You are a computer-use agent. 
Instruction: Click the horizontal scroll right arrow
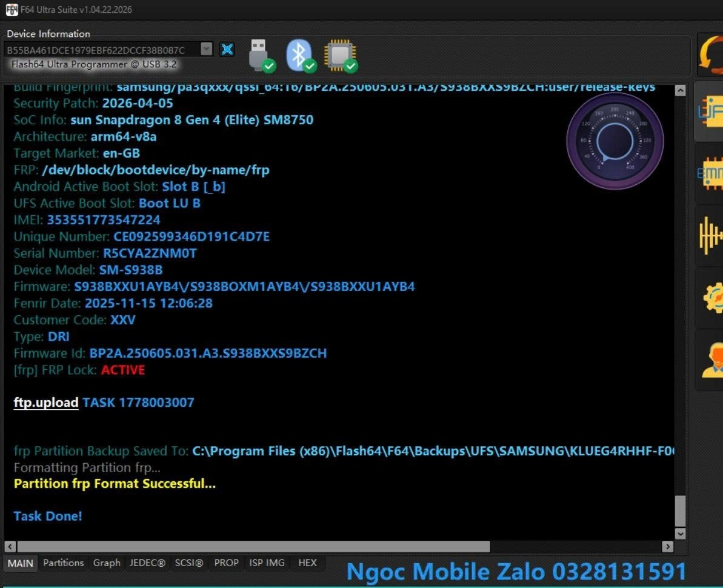668,547
